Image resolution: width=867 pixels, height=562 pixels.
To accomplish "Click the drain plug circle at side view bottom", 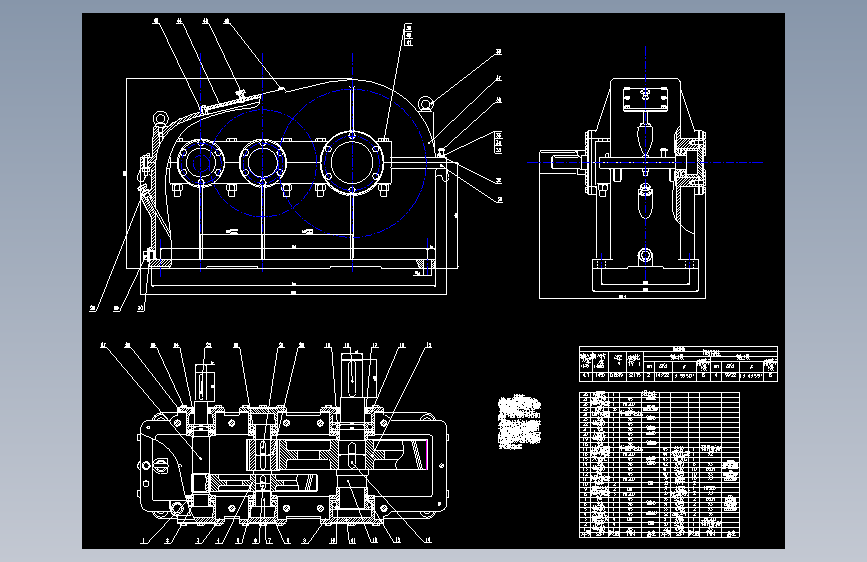I will click(645, 256).
